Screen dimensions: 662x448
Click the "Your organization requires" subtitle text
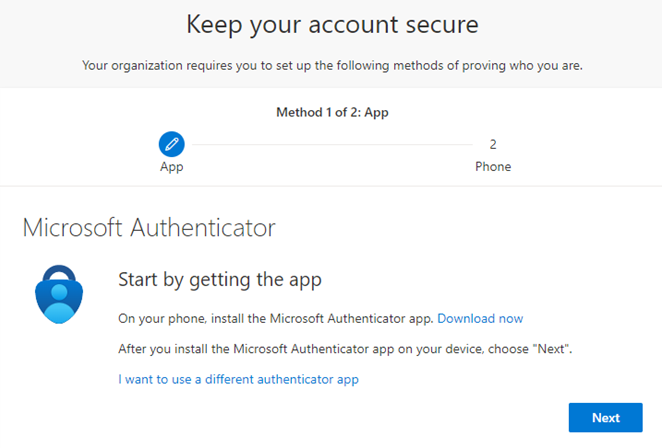click(332, 66)
